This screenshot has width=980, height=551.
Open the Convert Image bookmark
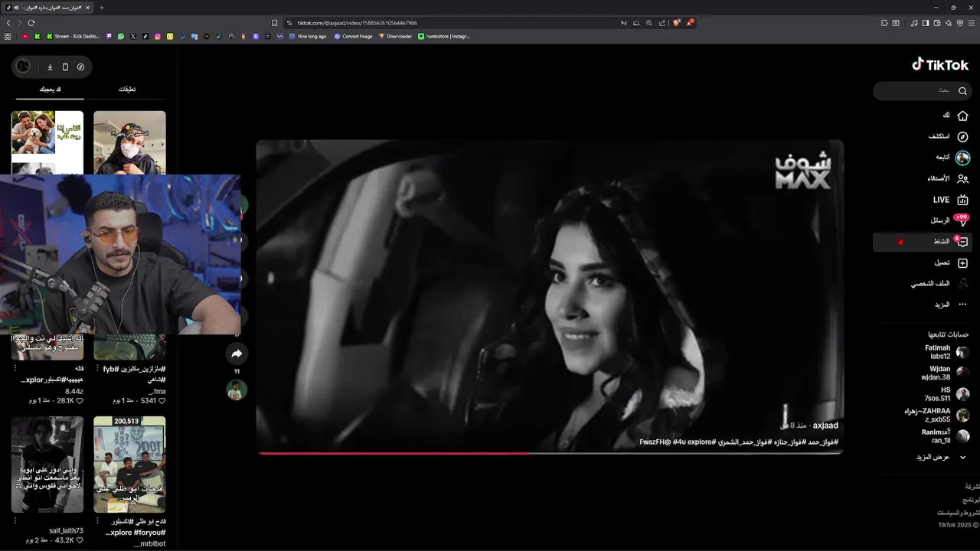(353, 36)
